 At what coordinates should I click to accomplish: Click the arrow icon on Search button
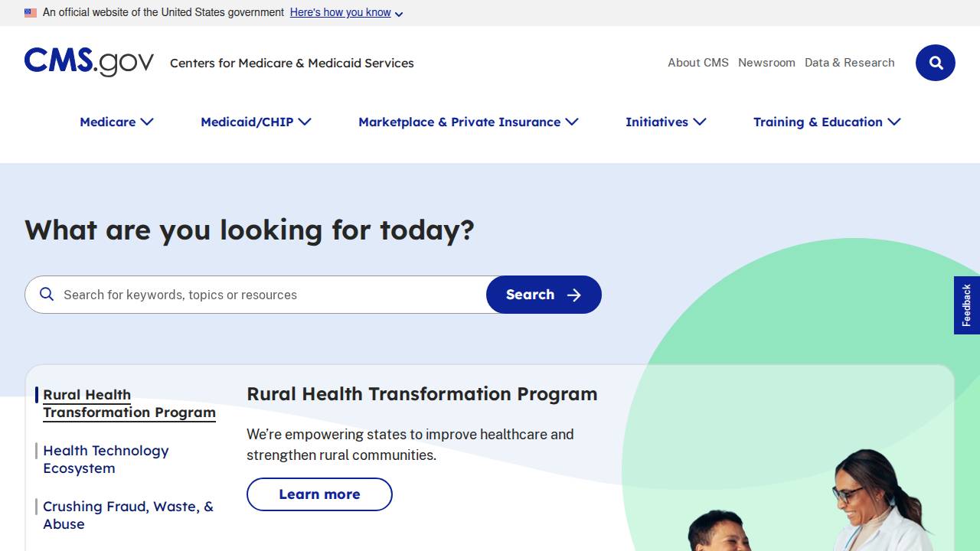(574, 295)
